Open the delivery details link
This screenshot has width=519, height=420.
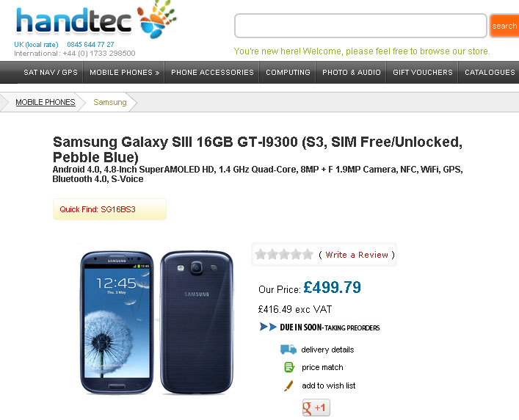[327, 350]
